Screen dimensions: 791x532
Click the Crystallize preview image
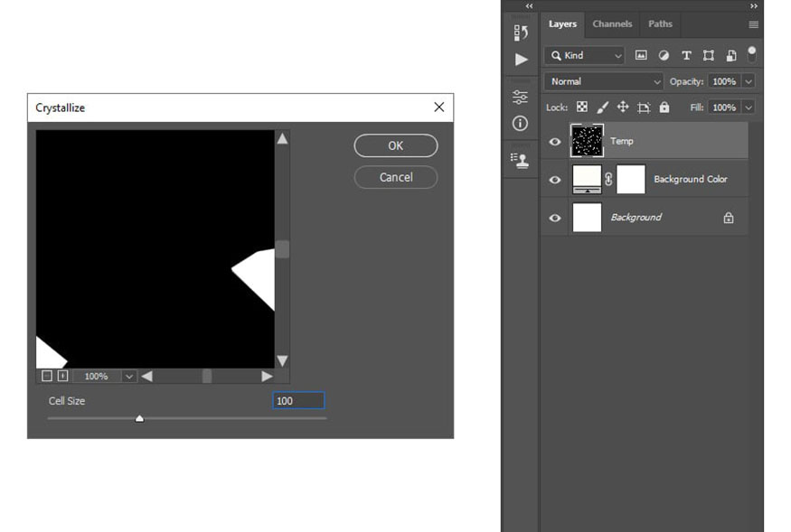pos(155,249)
